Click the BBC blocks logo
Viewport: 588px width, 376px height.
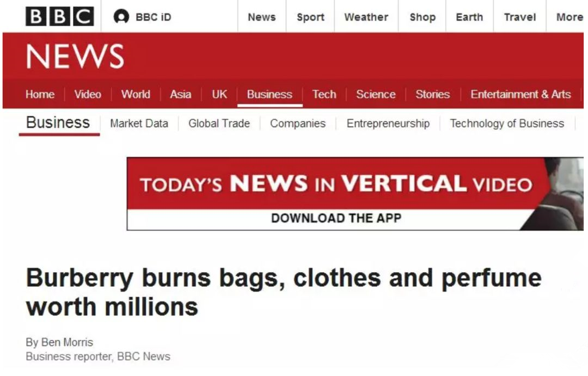click(60, 16)
